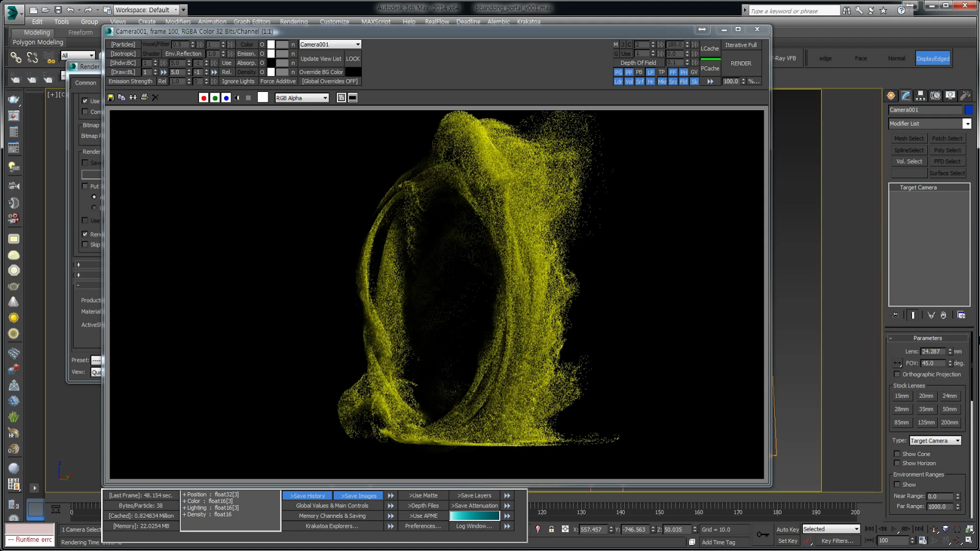Image resolution: width=980 pixels, height=551 pixels.
Task: Toggle the display alpha channel icon
Action: tap(237, 98)
